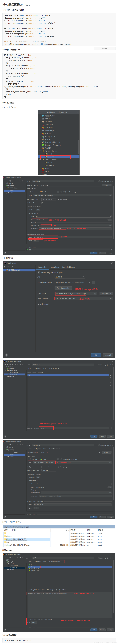Collapse Tomcat Server group in configuration list
The height and width of the screenshot is (644, 118).
pos(40,151)
